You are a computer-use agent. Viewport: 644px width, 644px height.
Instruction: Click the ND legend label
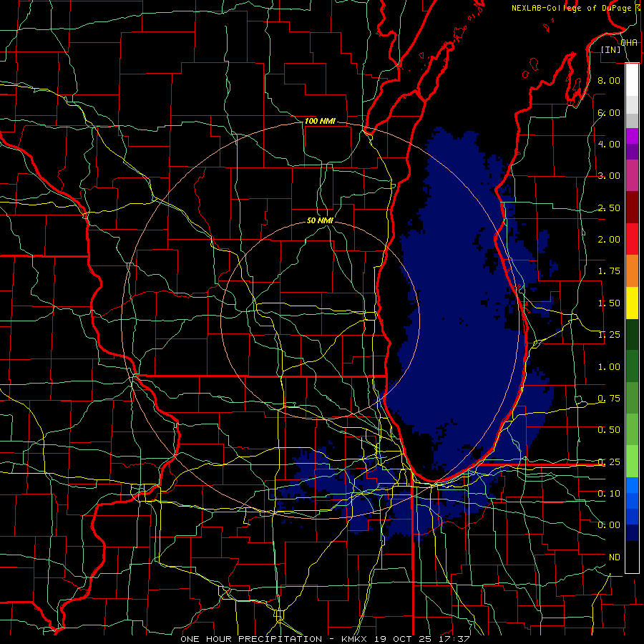point(615,557)
